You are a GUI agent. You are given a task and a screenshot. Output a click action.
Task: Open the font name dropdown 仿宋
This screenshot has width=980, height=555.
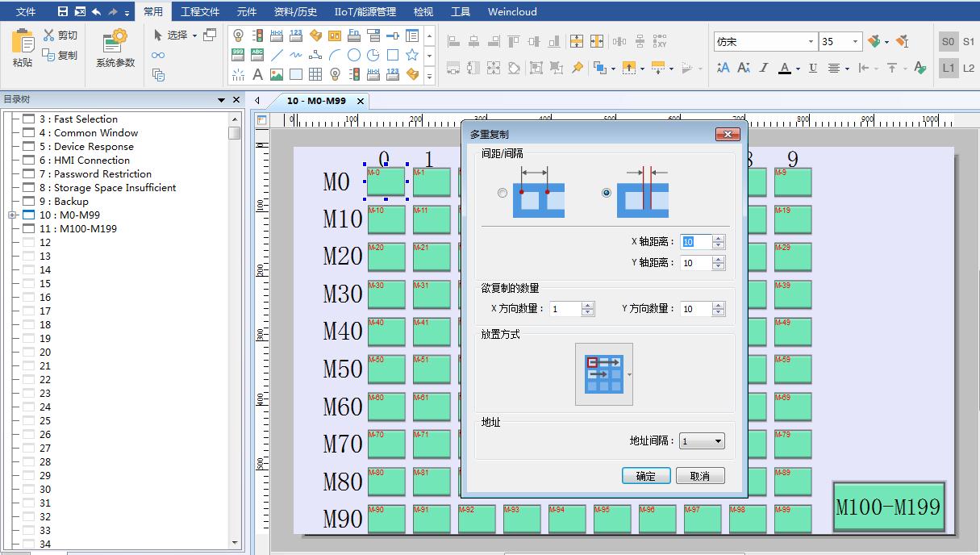(765, 41)
